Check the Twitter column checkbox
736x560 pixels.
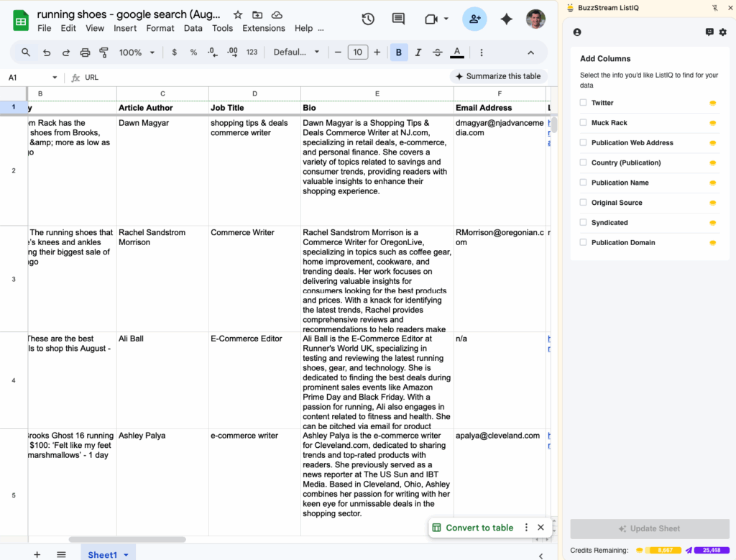point(583,102)
